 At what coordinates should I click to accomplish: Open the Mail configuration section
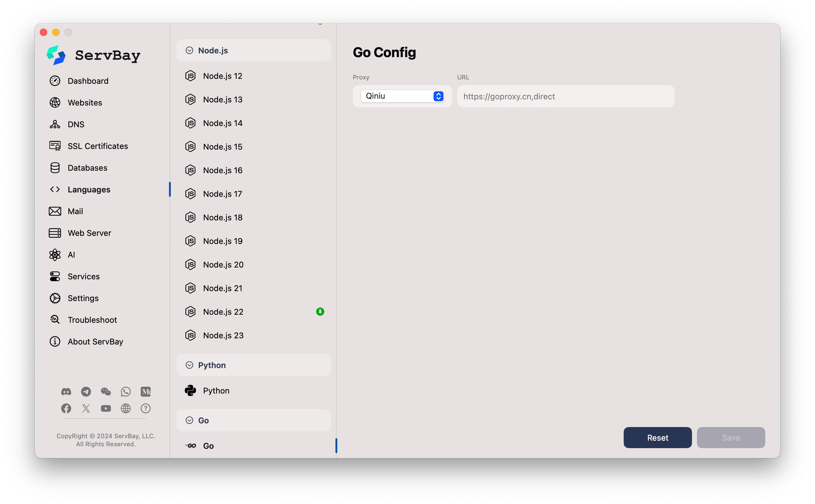(x=75, y=211)
